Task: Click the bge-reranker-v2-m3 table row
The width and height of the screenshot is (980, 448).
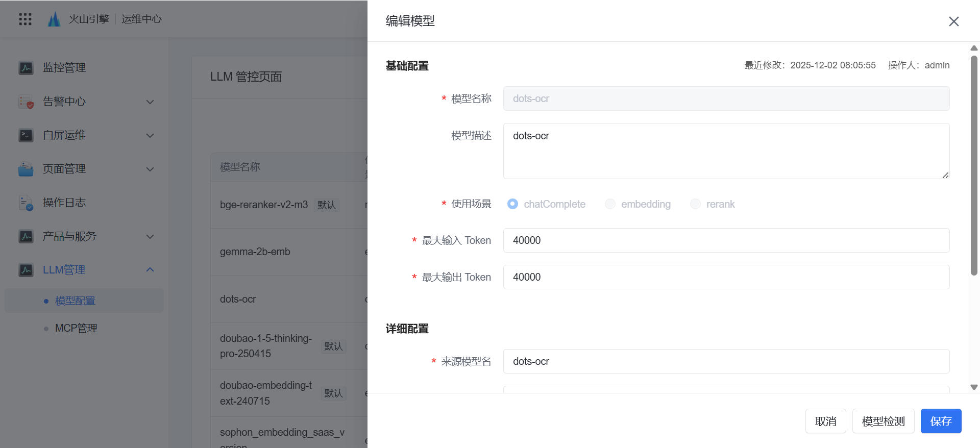Action: (x=289, y=205)
